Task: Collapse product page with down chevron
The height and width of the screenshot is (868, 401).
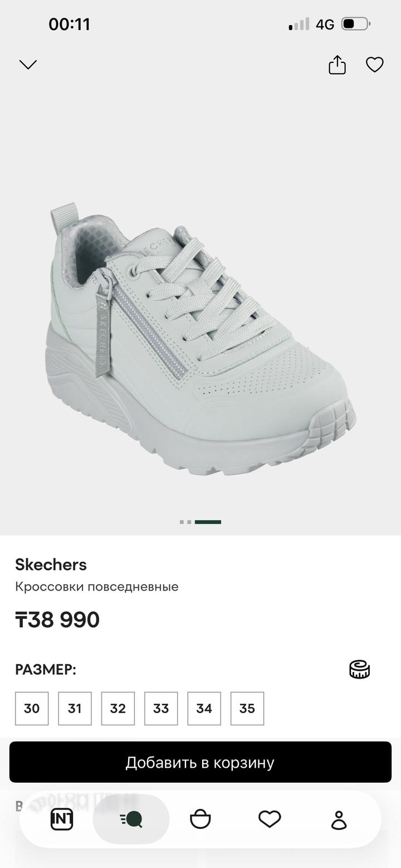Action: tap(28, 65)
